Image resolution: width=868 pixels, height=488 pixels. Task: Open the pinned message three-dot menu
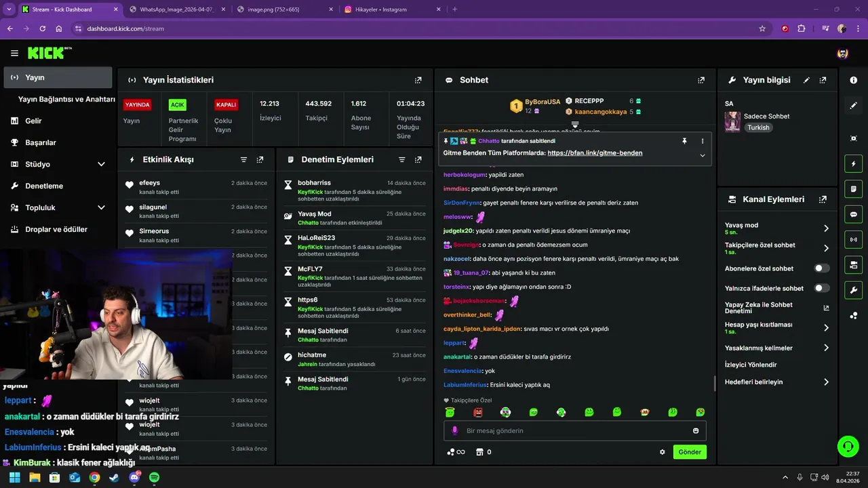point(702,141)
